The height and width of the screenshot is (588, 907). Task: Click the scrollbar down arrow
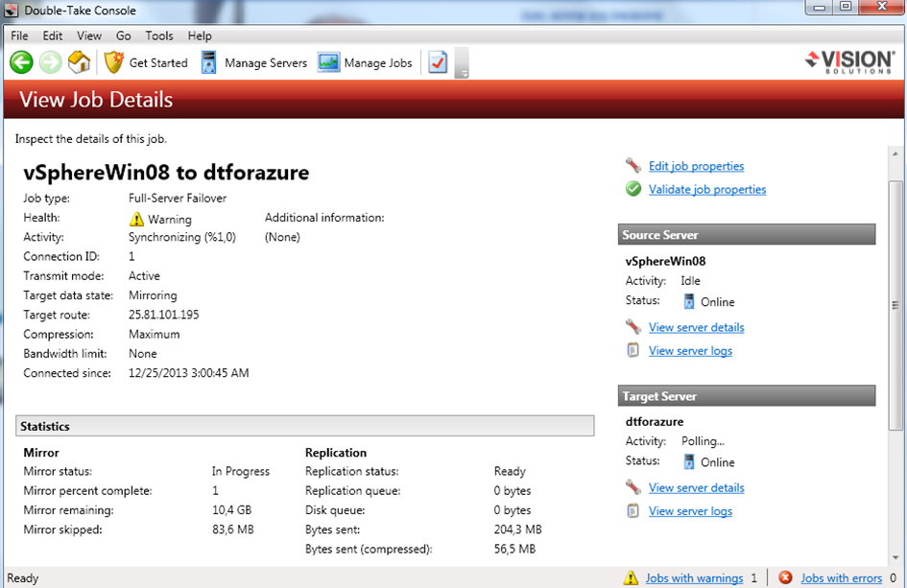click(895, 557)
